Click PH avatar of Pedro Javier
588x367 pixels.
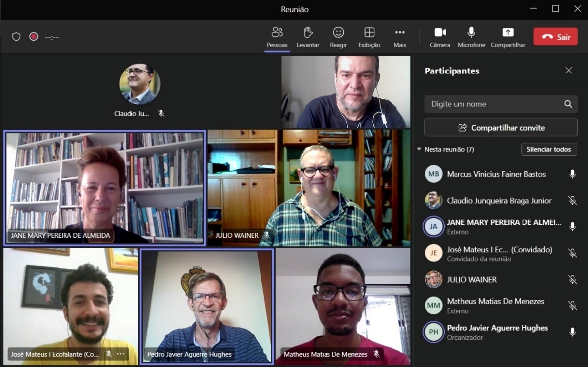[x=433, y=332]
